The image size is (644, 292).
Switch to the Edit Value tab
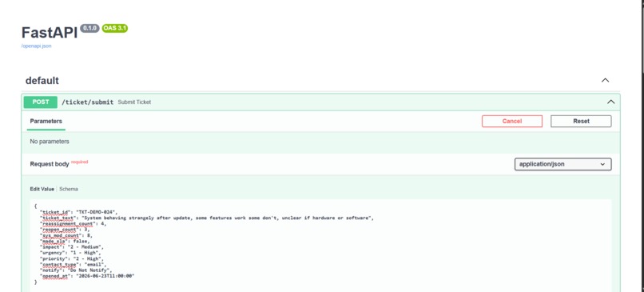click(42, 189)
